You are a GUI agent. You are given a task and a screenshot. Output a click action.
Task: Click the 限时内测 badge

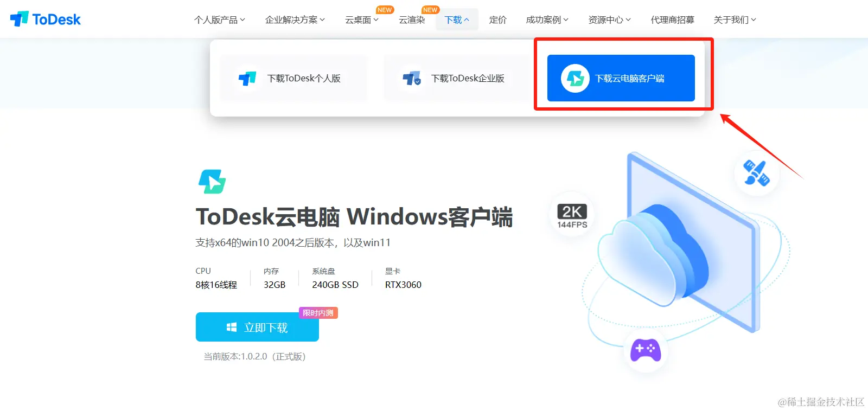318,313
